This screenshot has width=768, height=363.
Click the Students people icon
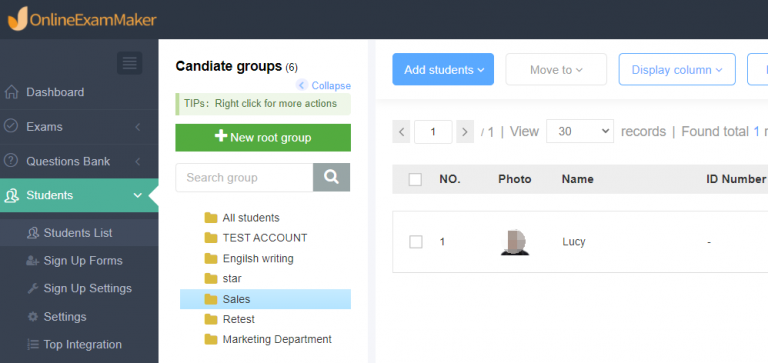click(11, 195)
